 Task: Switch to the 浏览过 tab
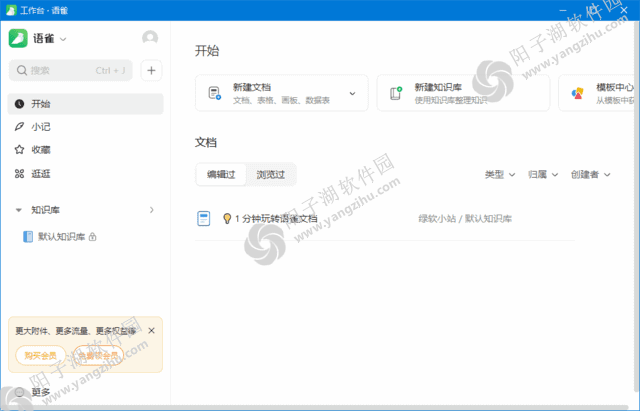point(271,175)
